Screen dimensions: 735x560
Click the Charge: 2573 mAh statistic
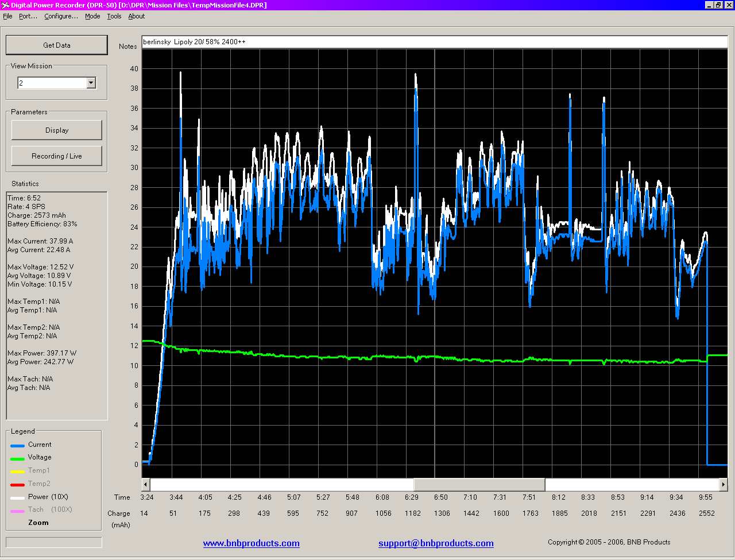click(x=37, y=215)
